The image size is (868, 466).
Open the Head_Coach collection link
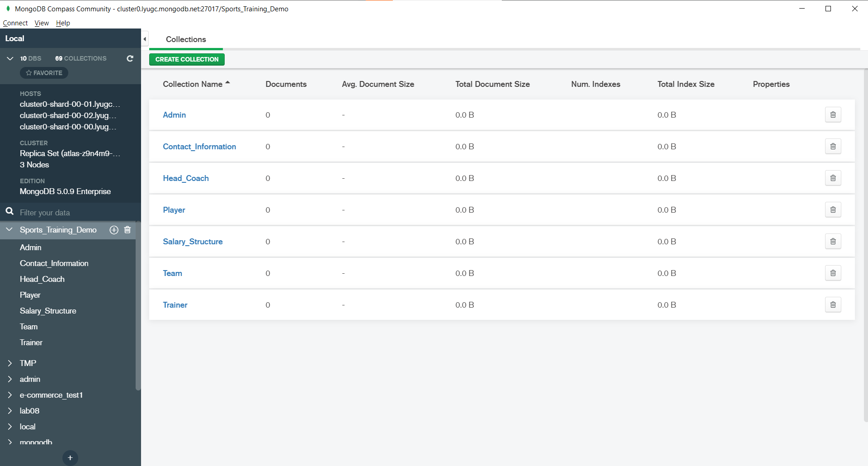point(186,178)
